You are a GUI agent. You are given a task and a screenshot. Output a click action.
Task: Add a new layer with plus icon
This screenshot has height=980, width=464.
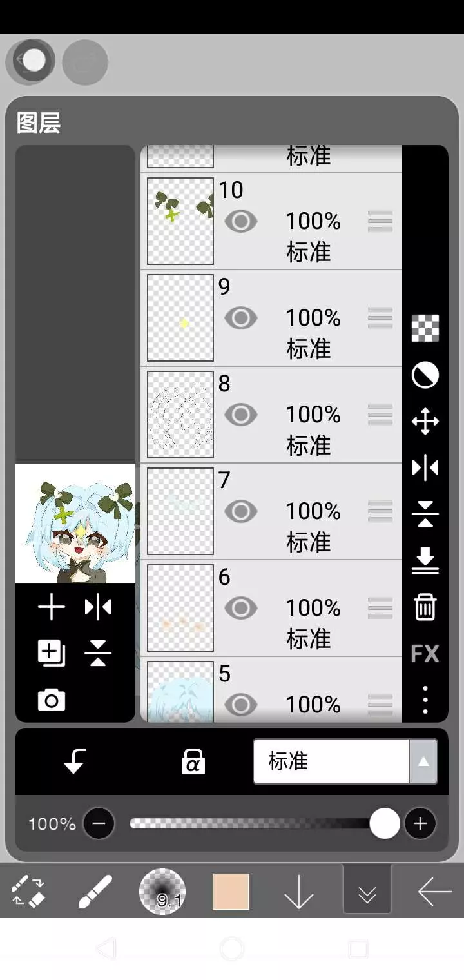pyautogui.click(x=52, y=607)
